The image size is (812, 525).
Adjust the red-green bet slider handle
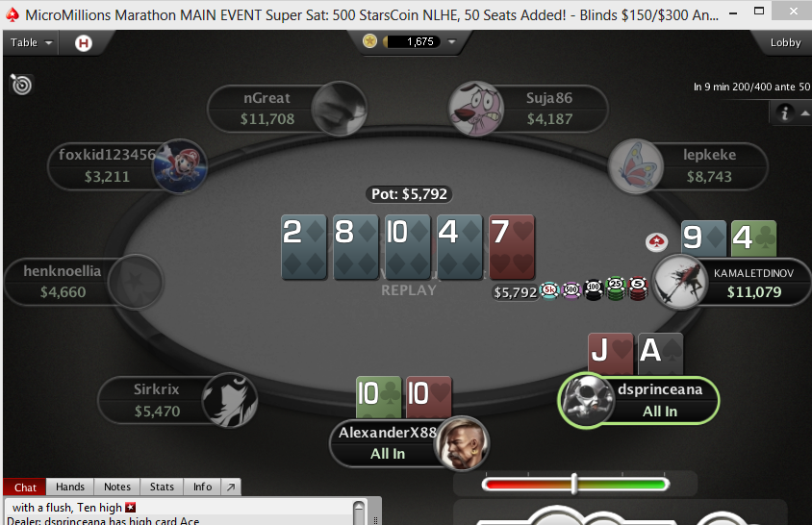click(x=573, y=484)
